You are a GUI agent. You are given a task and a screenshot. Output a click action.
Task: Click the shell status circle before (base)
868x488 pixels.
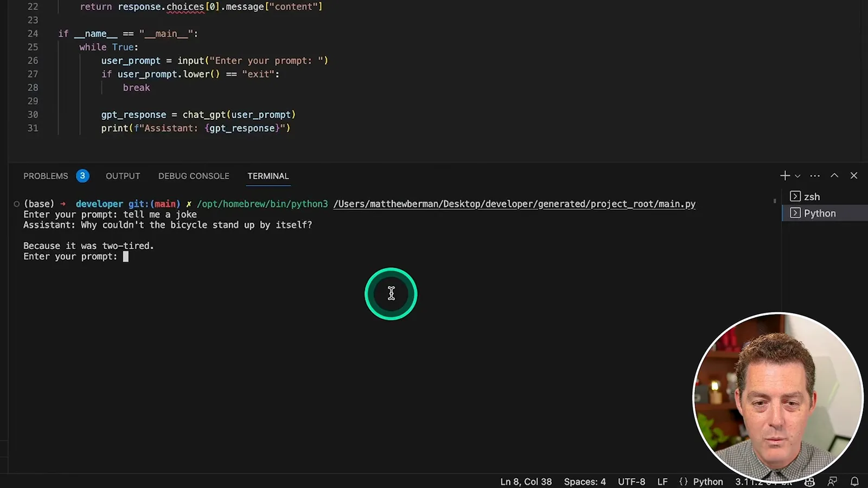(16, 204)
